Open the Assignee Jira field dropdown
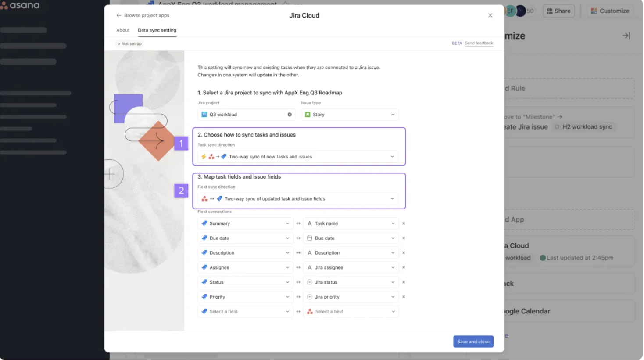Image resolution: width=644 pixels, height=360 pixels. (245, 267)
